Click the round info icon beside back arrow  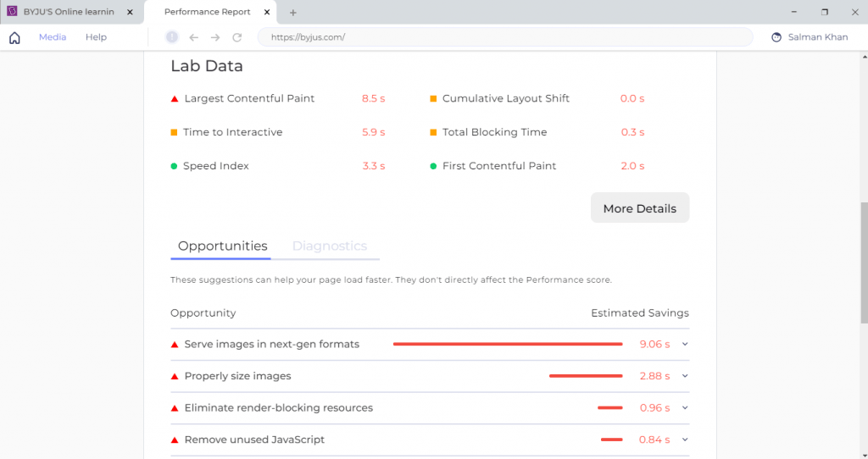(x=172, y=37)
